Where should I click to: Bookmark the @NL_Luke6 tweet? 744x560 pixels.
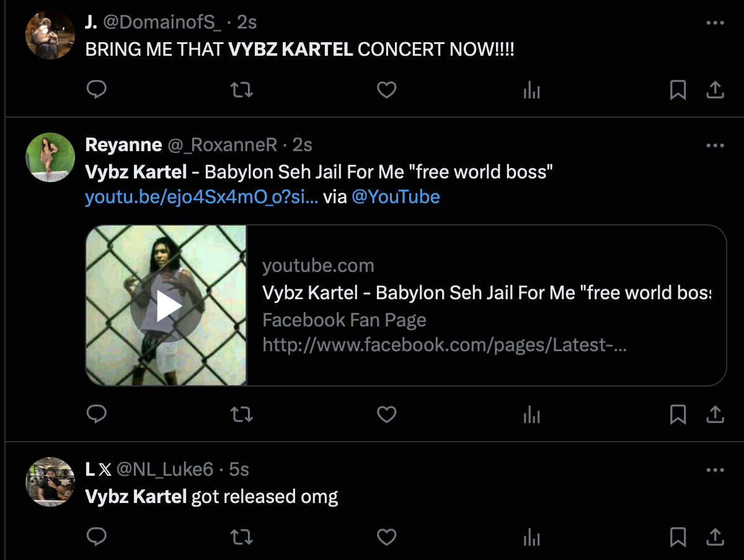678,537
